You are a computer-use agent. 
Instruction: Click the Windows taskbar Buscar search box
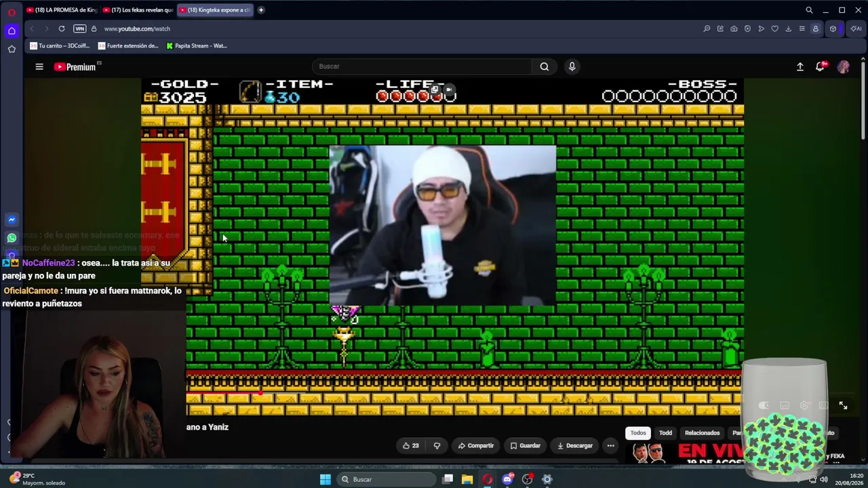click(385, 479)
